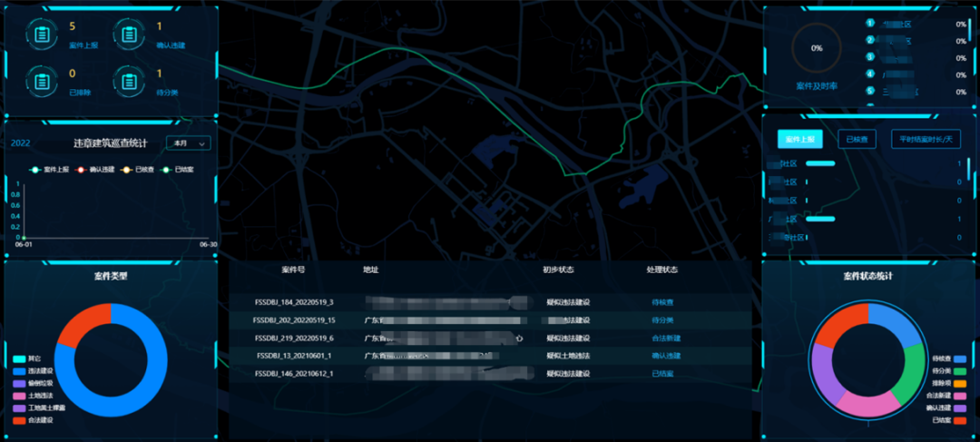Click the number 5 rank badge
Screen dimensions: 980x442
click(870, 91)
